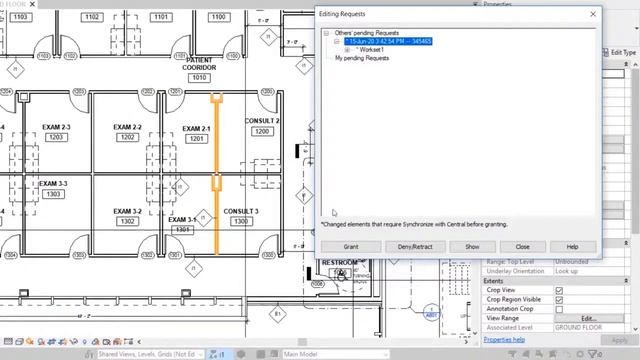
Task: Select Workset1 in requests tree
Action: 370,50
